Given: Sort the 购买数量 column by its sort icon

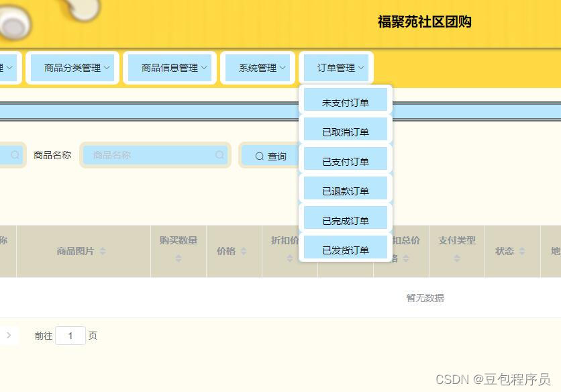Looking at the screenshot, I should [178, 258].
